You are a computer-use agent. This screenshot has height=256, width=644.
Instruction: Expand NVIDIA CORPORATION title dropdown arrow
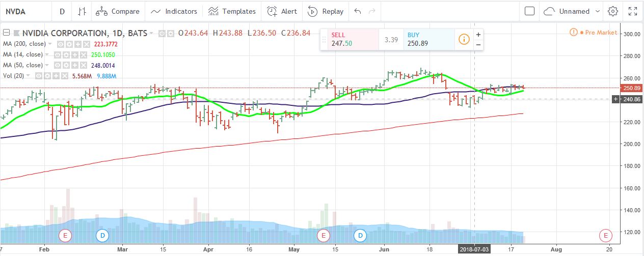(x=151, y=33)
